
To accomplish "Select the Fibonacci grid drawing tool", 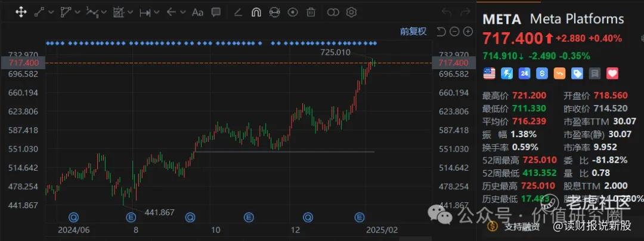I will click(x=118, y=13).
